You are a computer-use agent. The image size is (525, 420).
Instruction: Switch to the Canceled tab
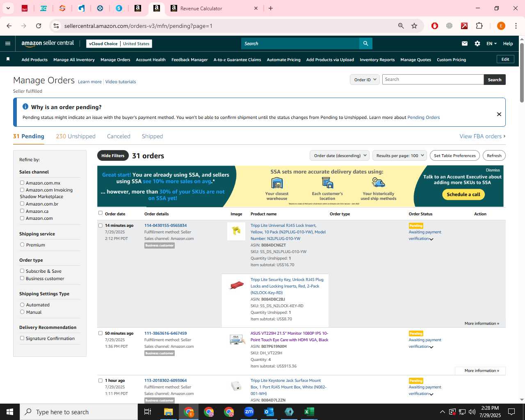pos(119,136)
